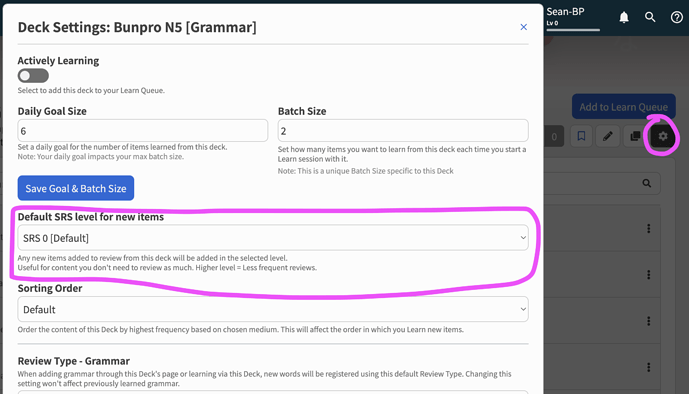689x394 pixels.
Task: Open deck settings gear icon
Action: click(663, 136)
